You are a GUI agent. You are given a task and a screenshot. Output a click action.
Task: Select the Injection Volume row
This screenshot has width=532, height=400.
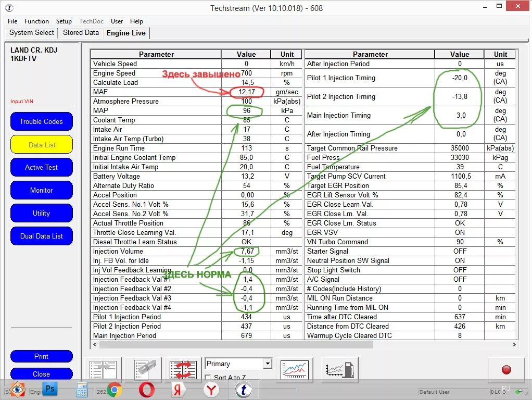point(196,251)
